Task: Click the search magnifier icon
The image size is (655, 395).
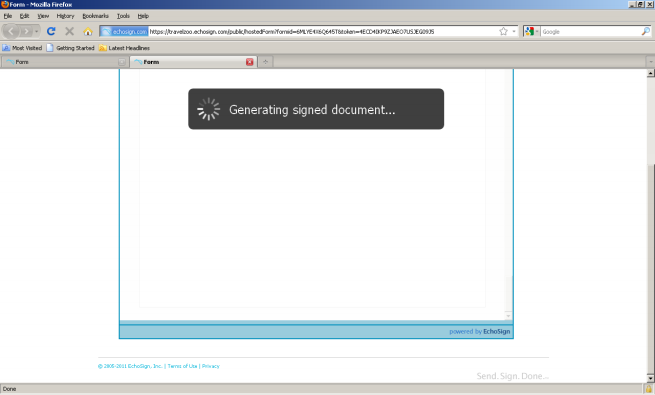Action: point(645,31)
